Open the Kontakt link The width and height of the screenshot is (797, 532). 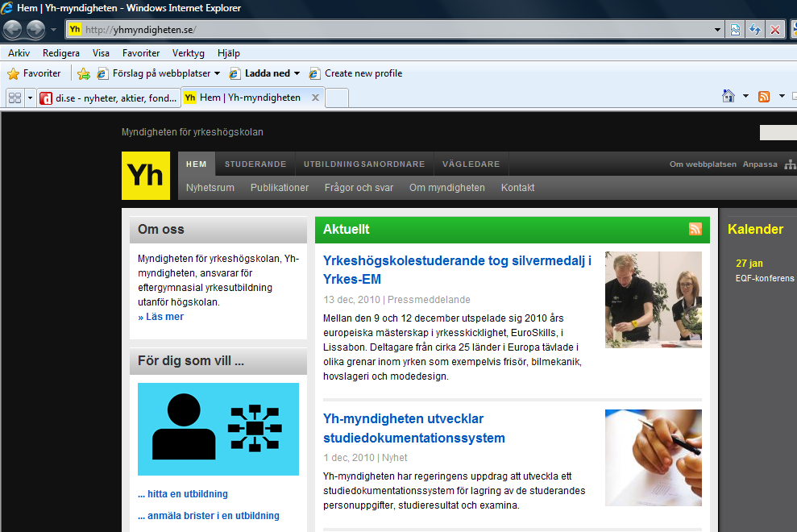pos(518,188)
